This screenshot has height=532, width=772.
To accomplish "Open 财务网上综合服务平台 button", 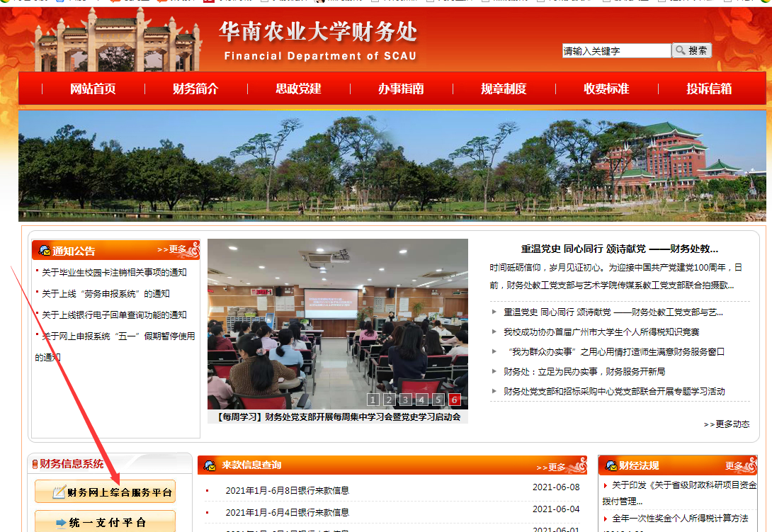I will [x=105, y=492].
